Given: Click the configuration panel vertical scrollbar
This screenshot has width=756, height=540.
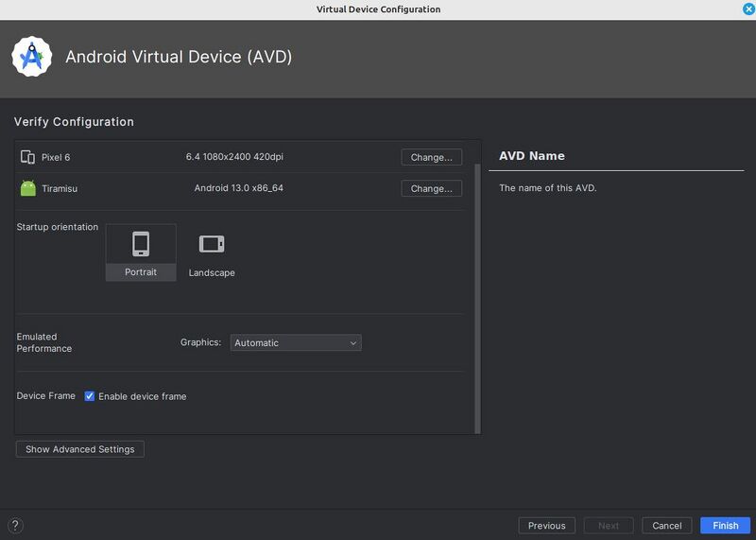Looking at the screenshot, I should tap(478, 298).
